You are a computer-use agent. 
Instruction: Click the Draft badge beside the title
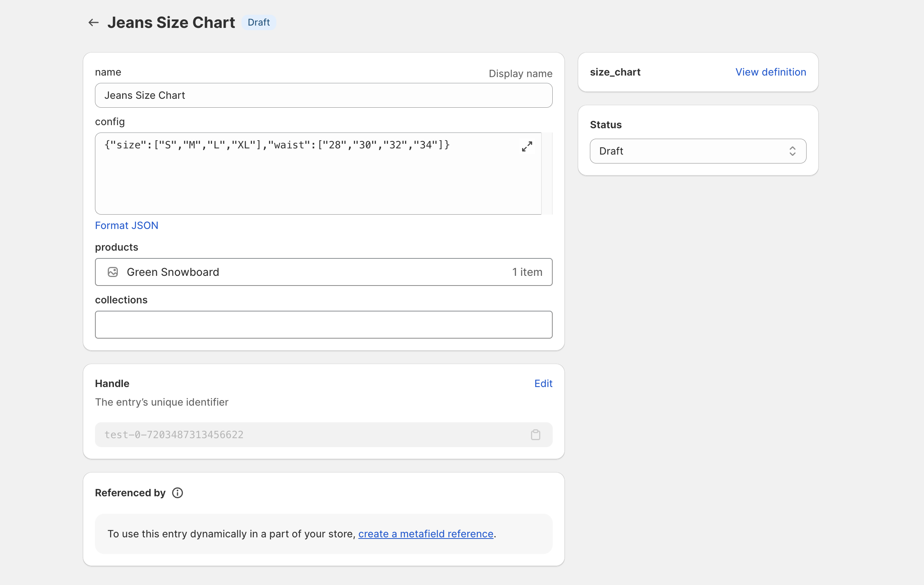click(x=259, y=22)
